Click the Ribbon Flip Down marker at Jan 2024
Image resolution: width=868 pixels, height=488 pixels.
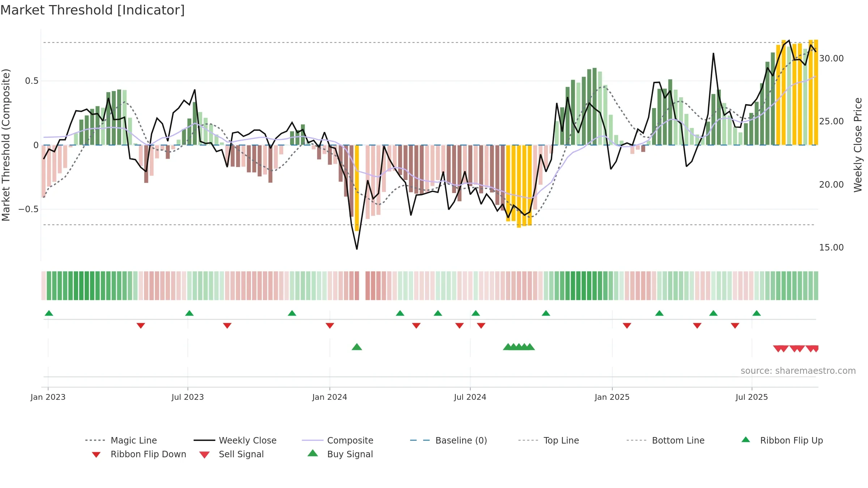coord(330,326)
